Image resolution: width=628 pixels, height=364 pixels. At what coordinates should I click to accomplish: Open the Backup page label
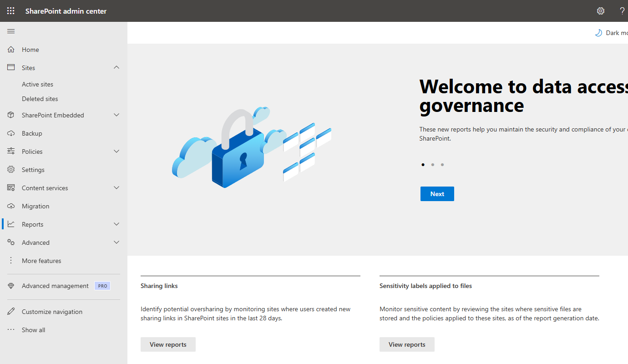coord(32,133)
